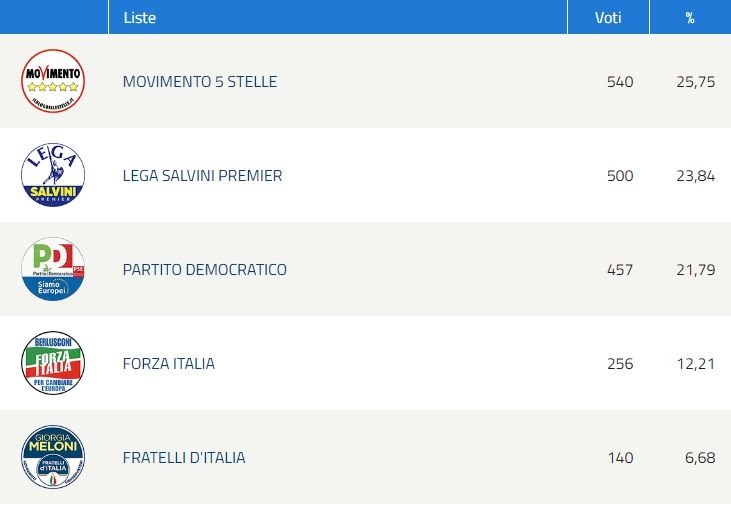Open the FRATELLI D'ITALIA list name
731x505 pixels.
coord(184,457)
